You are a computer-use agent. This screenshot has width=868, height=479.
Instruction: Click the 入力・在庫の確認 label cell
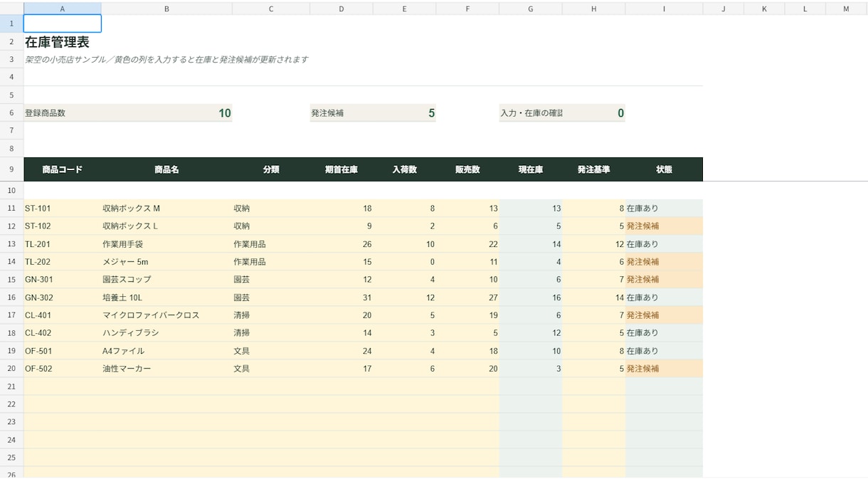531,113
